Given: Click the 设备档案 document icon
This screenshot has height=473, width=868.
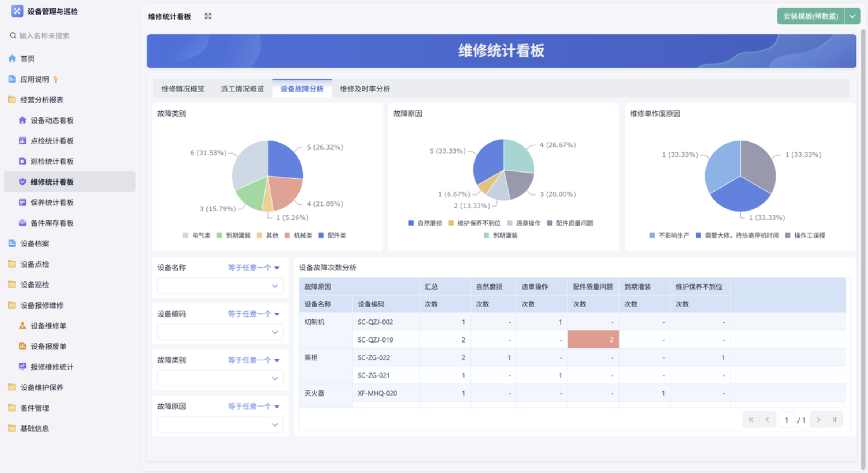Looking at the screenshot, I should 12,243.
